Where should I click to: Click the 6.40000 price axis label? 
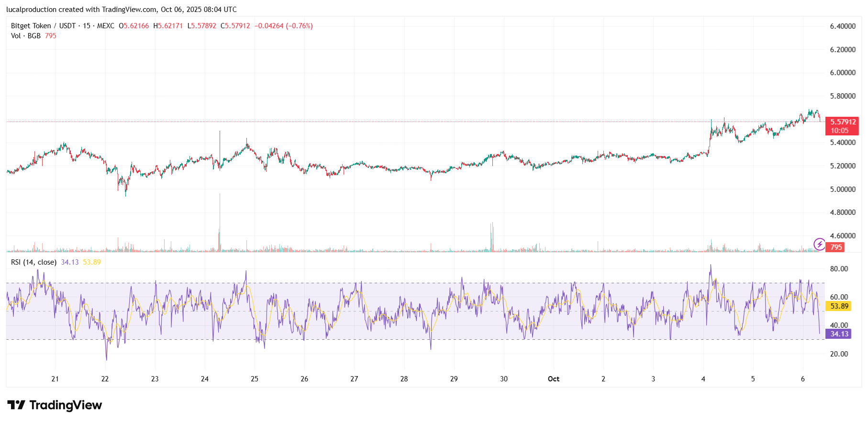point(843,26)
